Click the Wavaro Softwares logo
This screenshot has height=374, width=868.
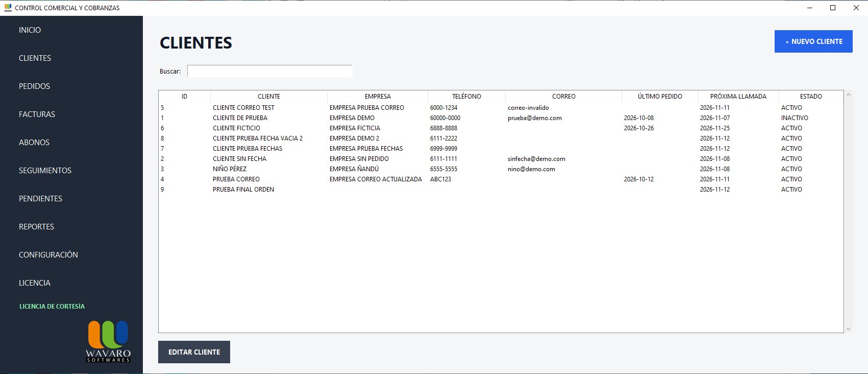[x=108, y=341]
